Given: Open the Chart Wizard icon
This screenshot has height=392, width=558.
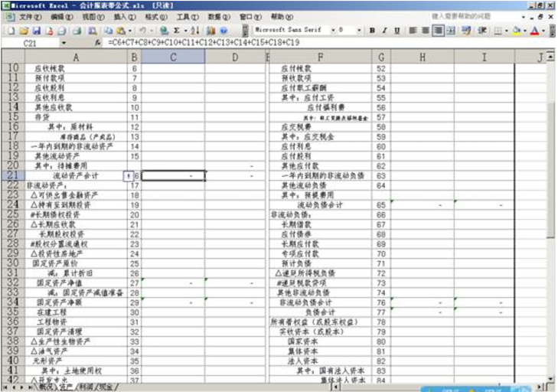Looking at the screenshot, I should 210,31.
